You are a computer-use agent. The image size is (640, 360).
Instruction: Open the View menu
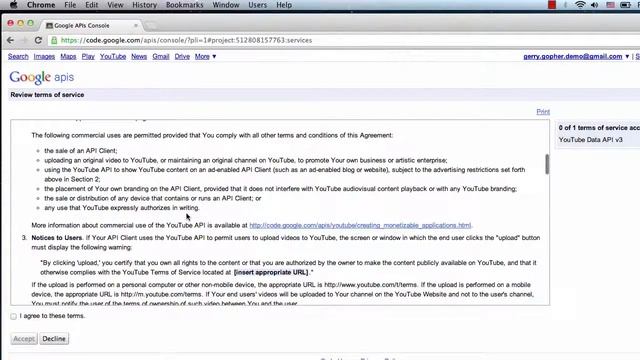(x=115, y=5)
